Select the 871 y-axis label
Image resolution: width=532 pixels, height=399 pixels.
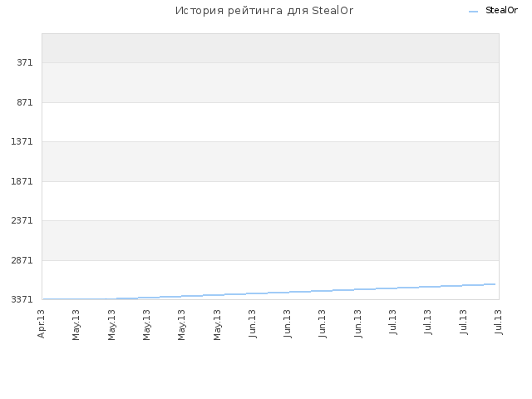point(25,102)
